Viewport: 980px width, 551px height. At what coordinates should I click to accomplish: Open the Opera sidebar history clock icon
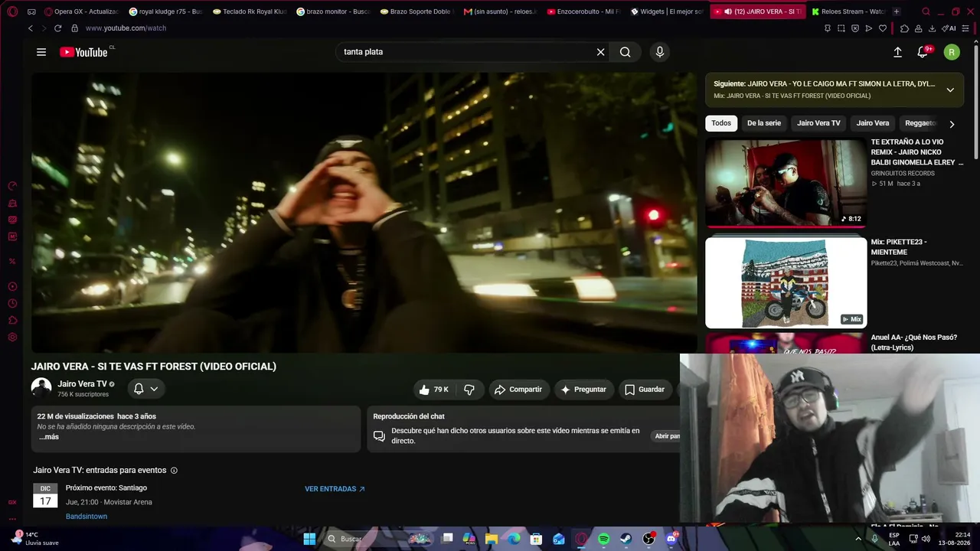point(12,304)
